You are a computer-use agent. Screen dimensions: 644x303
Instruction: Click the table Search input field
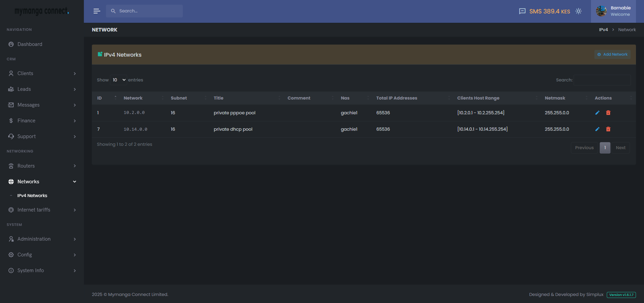602,80
